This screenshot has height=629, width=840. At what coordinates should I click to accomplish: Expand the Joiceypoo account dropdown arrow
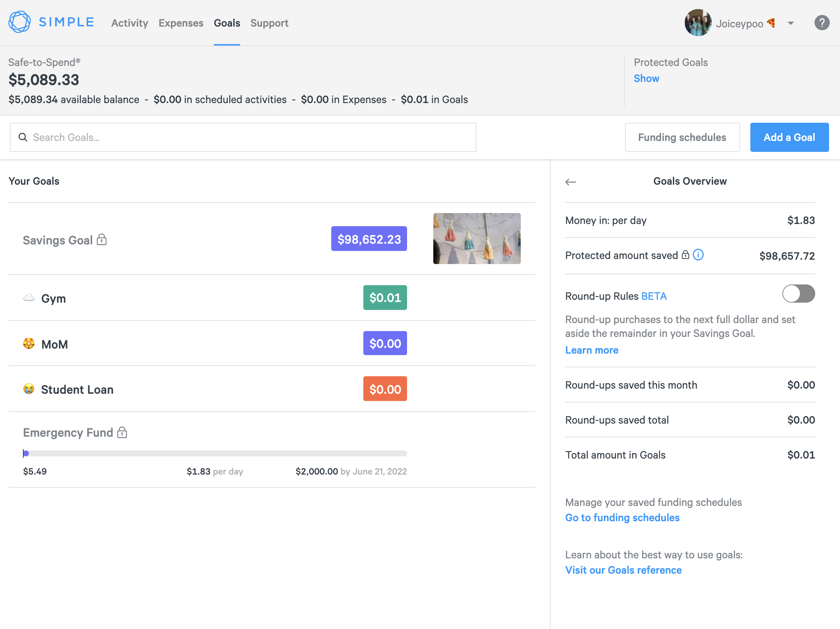pos(791,24)
